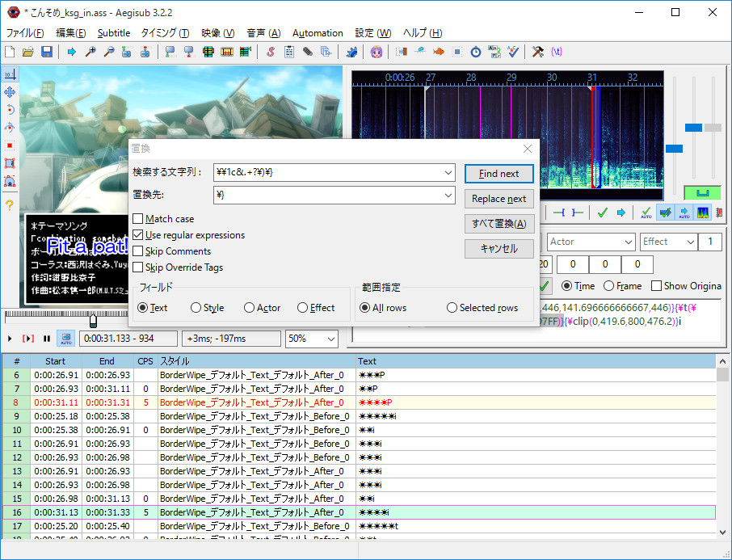
Task: Toggle tag hiding mode {\t} icon
Action: pyautogui.click(x=557, y=52)
